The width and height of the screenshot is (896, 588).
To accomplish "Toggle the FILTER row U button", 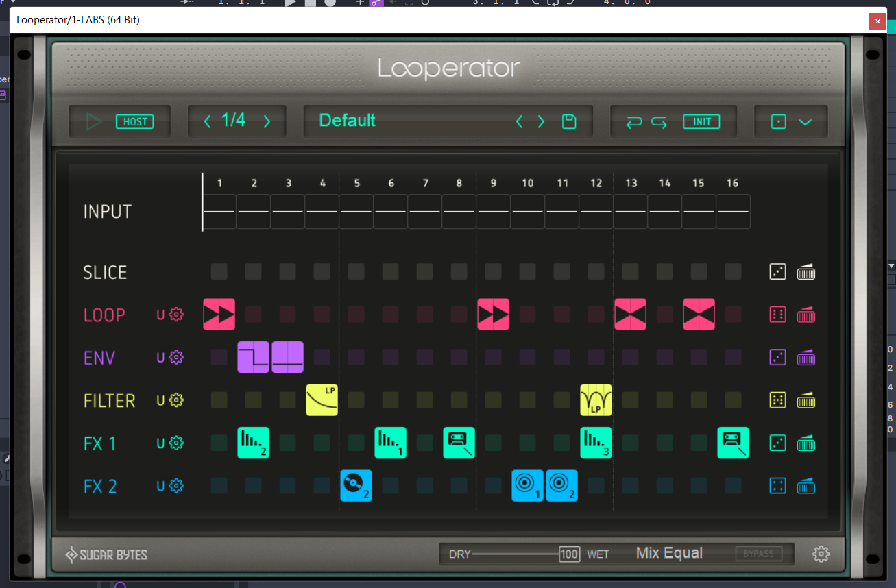I will (x=160, y=400).
